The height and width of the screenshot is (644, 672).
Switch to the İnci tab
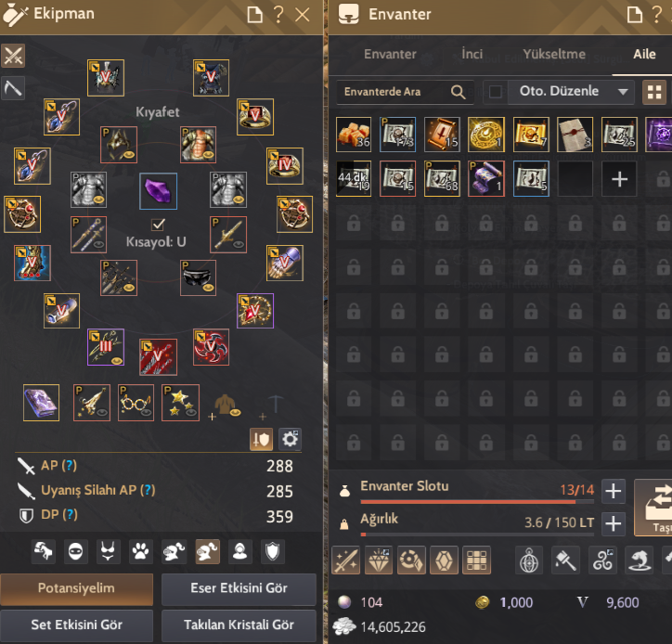click(472, 54)
